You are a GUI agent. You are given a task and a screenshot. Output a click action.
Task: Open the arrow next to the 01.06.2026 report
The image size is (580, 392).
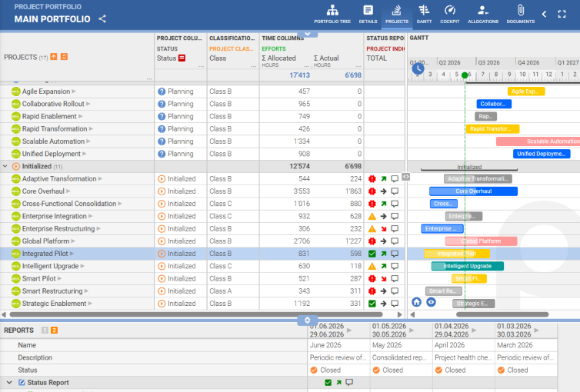click(x=349, y=330)
